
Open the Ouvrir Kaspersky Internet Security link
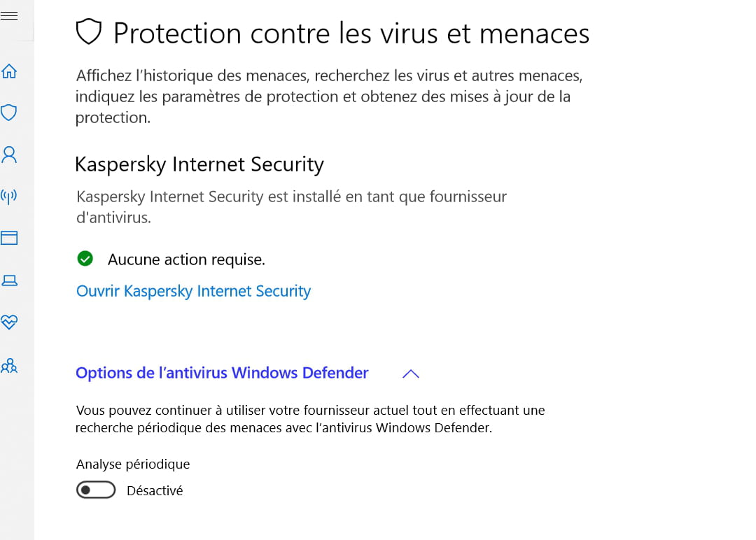pos(193,291)
